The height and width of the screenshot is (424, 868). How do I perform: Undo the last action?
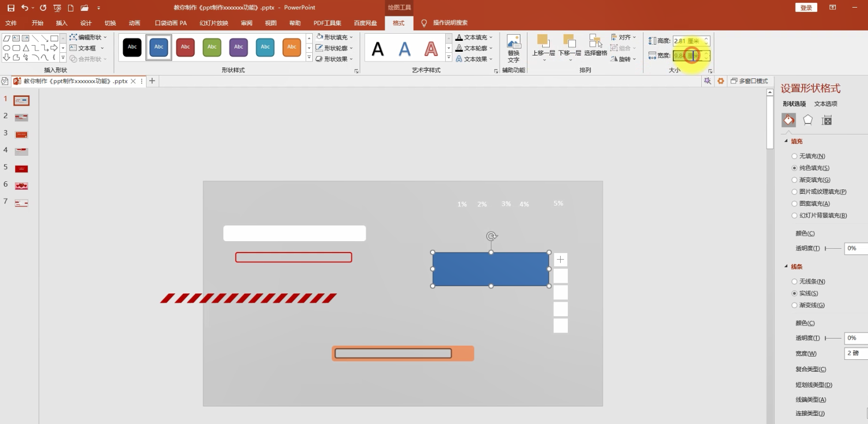tap(25, 8)
